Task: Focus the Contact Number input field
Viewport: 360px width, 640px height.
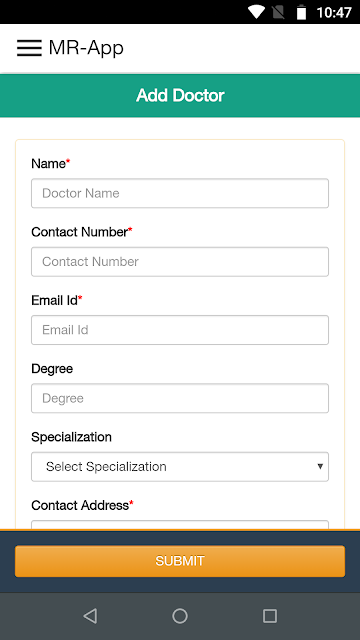Action: [180, 262]
